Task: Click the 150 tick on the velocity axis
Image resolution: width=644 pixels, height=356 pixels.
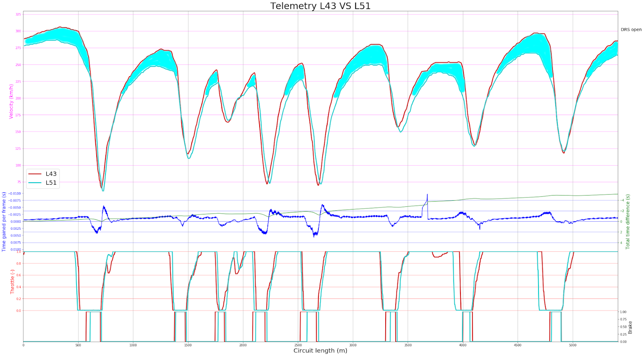Action: 18,132
